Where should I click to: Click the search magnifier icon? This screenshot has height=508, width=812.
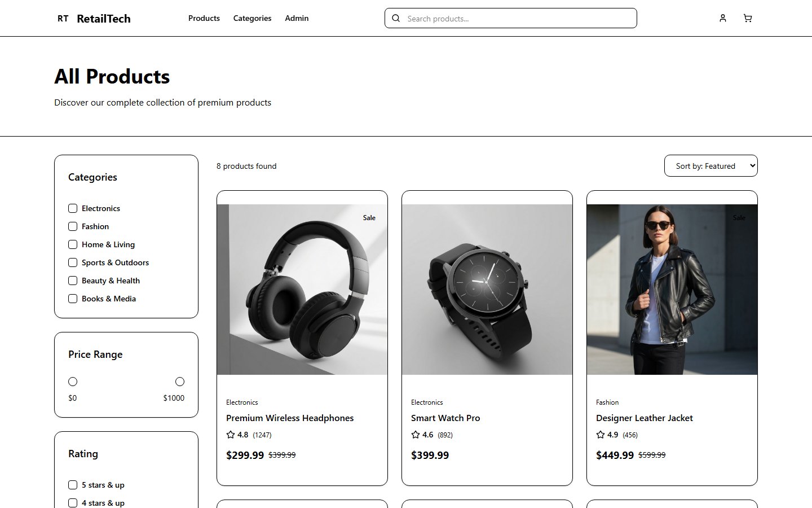(x=396, y=18)
